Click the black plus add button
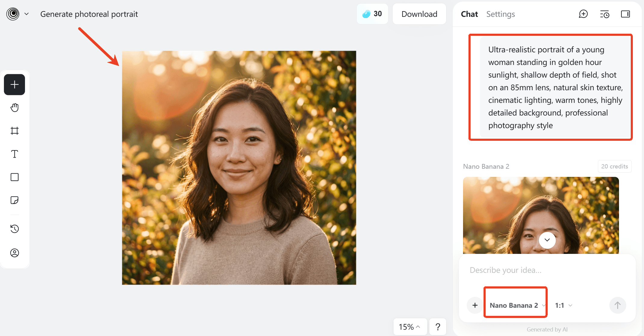 (14, 85)
